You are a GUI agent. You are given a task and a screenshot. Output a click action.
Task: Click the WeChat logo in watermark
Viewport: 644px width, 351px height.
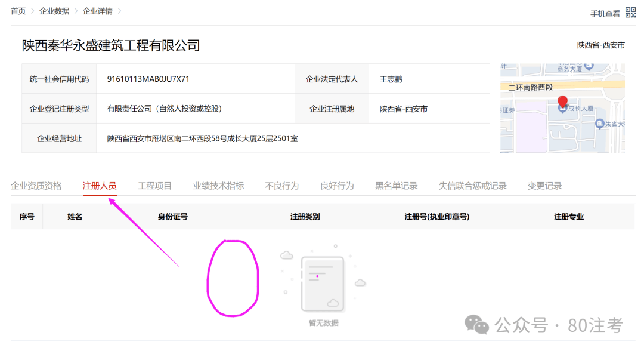point(477,325)
